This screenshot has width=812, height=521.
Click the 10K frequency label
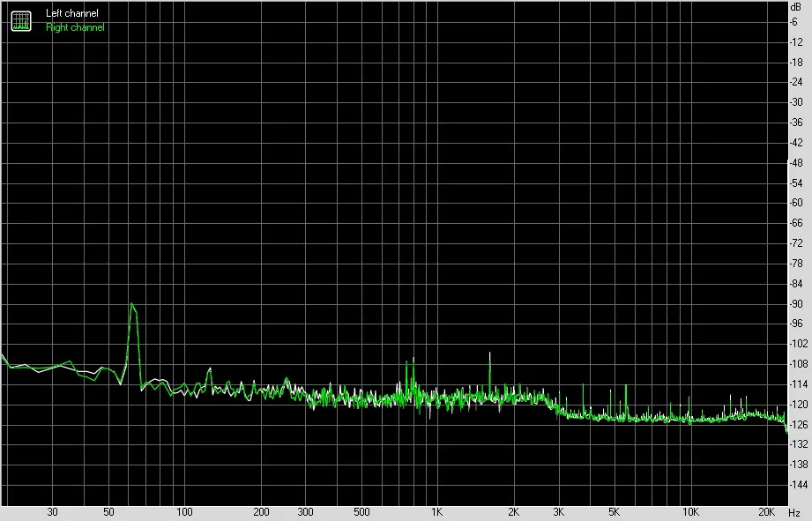pyautogui.click(x=690, y=512)
